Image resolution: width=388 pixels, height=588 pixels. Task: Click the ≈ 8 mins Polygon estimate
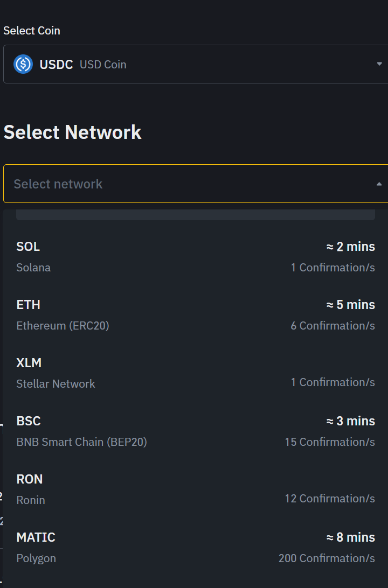(350, 537)
